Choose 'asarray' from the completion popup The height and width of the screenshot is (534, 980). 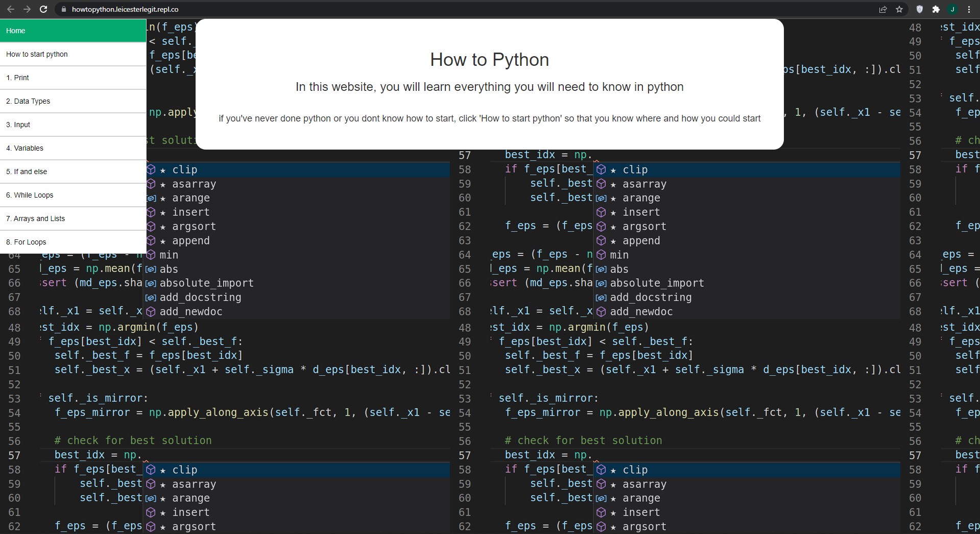click(194, 184)
